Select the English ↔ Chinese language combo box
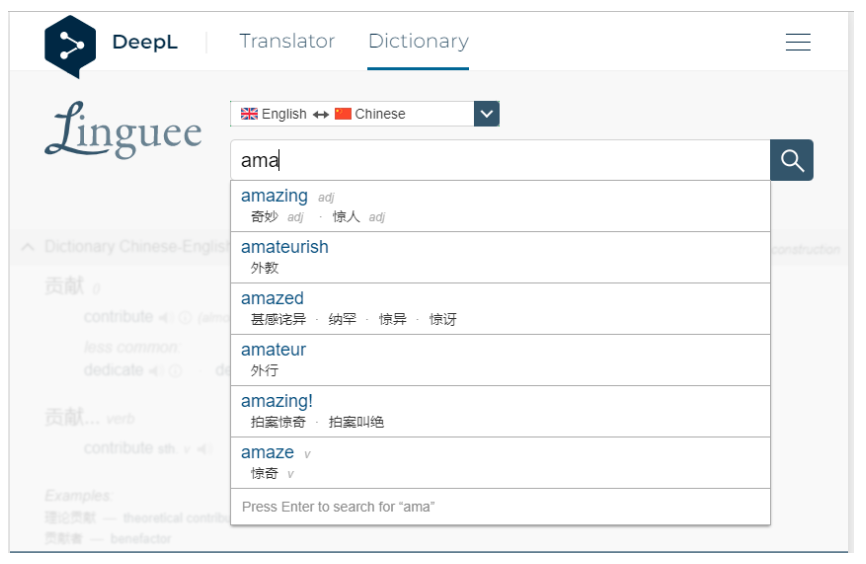The height and width of the screenshot is (564, 866). (365, 114)
